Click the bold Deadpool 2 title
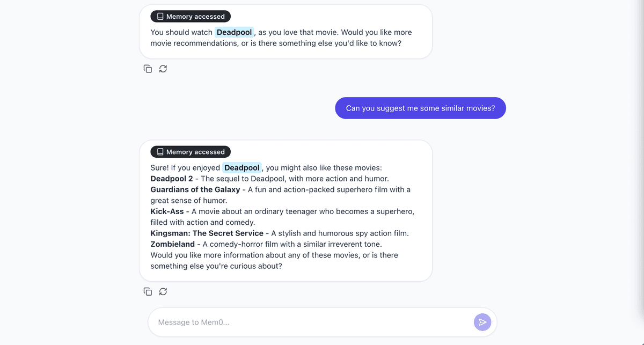The height and width of the screenshot is (345, 644). [172, 179]
